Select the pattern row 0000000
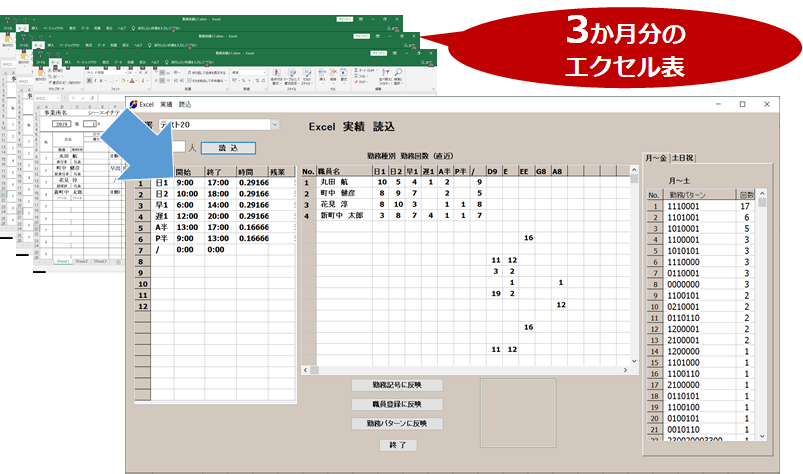 [701, 284]
